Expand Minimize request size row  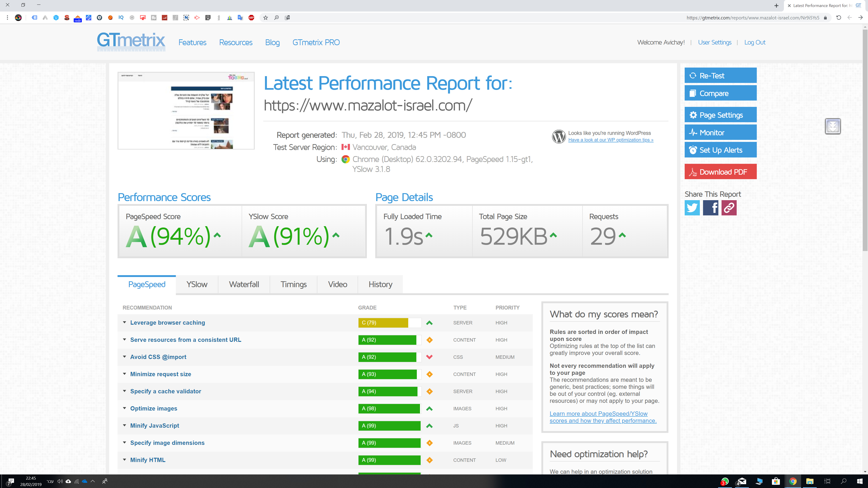click(x=160, y=374)
